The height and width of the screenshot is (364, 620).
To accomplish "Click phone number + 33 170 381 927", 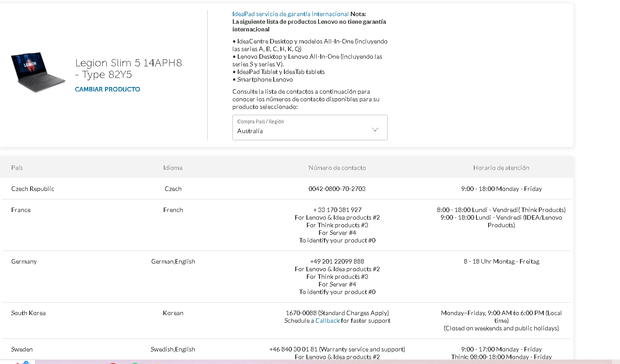I will [x=337, y=210].
